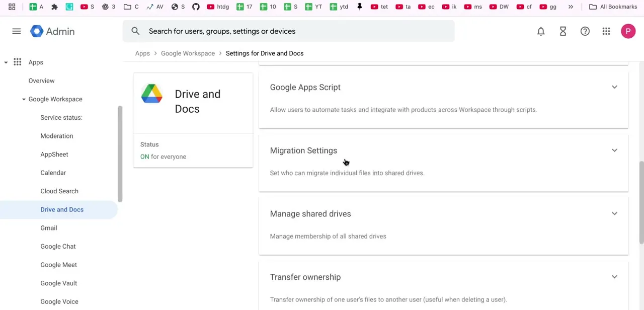Open the tet YouTube bookmark
Viewport: 644px width, 310px height.
pos(379,7)
